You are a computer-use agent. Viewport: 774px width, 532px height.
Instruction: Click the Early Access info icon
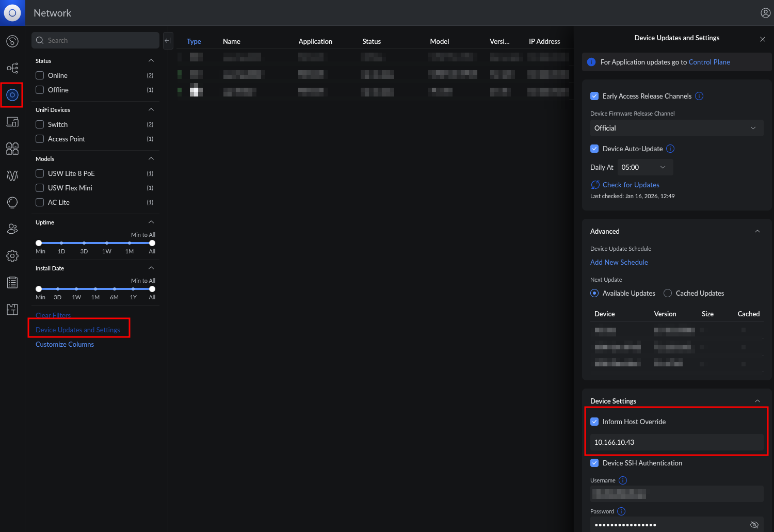[x=699, y=96]
